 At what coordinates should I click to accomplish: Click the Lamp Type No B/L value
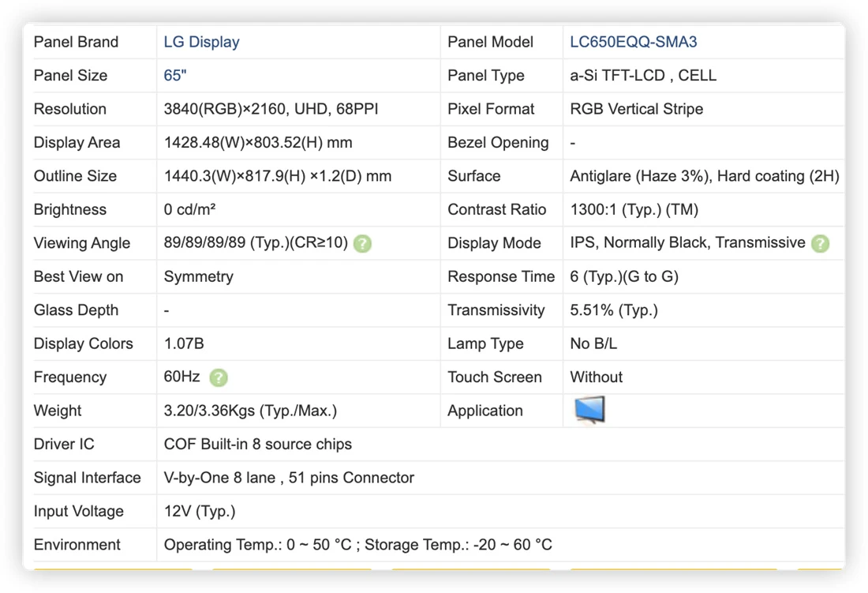pos(593,343)
